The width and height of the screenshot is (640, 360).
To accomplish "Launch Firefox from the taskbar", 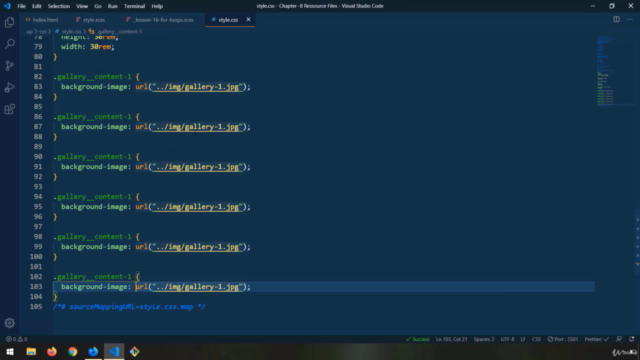I will tap(52, 351).
